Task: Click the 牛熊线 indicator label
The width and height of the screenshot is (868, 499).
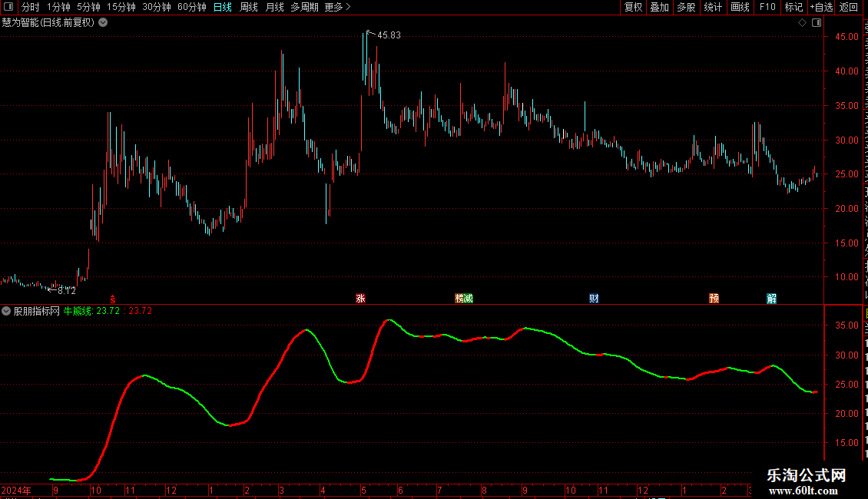Action: (x=78, y=311)
